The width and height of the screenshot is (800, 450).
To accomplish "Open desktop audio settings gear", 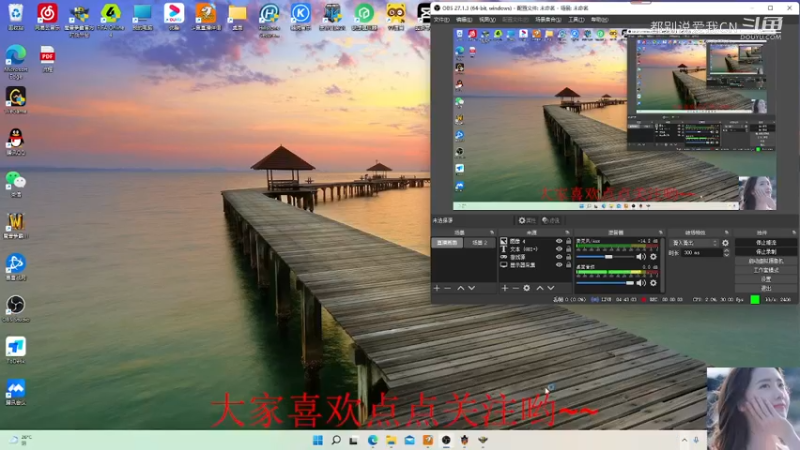I will 653,283.
